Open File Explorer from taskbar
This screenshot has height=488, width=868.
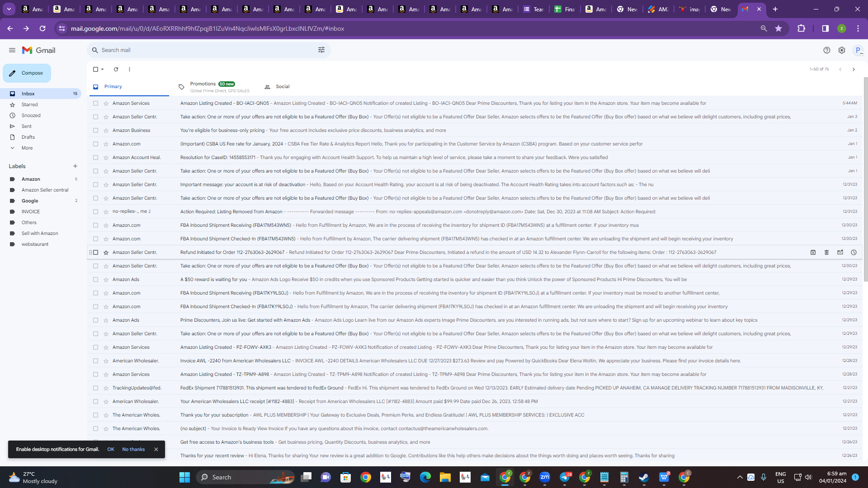coord(445,477)
